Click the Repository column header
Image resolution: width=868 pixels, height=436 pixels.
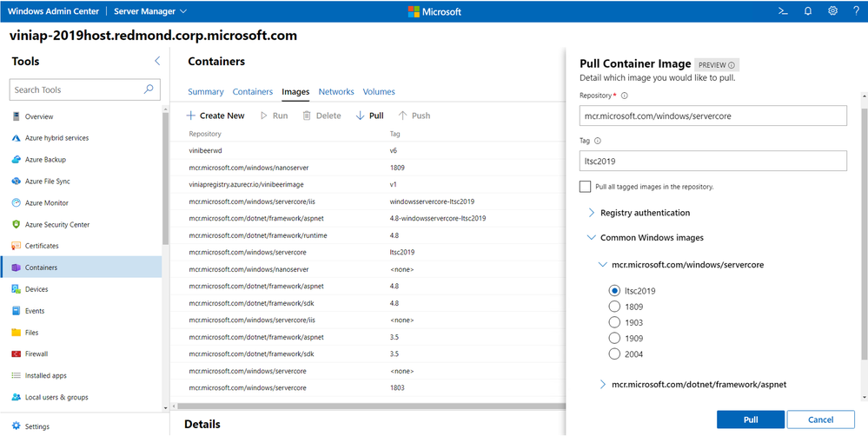click(205, 134)
